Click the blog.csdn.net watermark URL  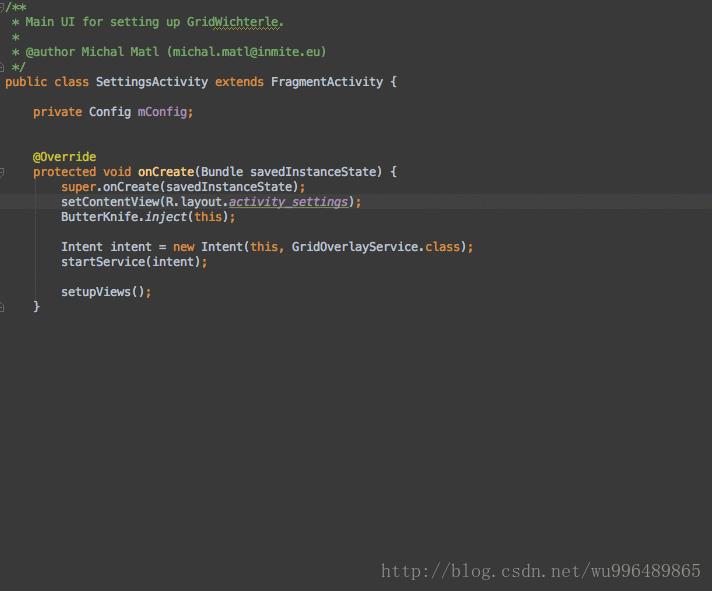(541, 571)
